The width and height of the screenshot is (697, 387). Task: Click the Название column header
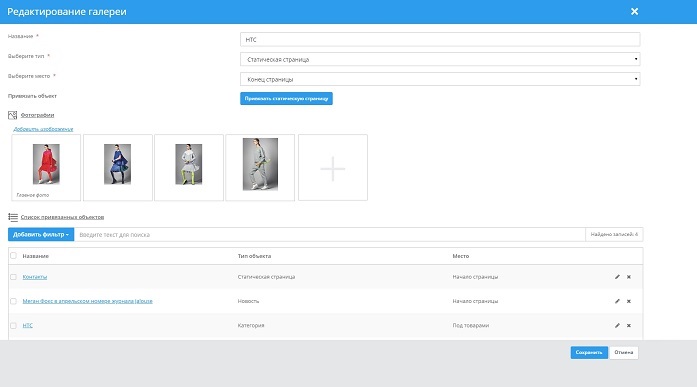click(36, 256)
